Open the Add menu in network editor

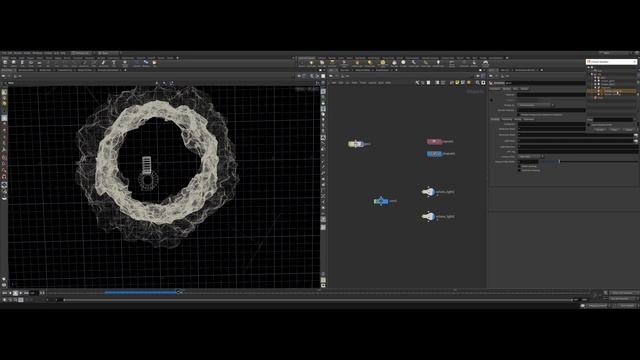tap(333, 82)
